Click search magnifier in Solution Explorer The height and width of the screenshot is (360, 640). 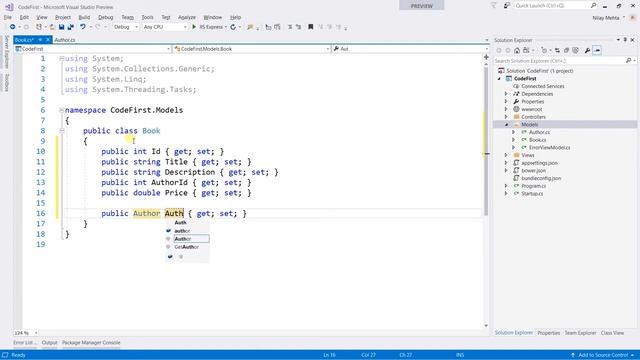coord(628,60)
